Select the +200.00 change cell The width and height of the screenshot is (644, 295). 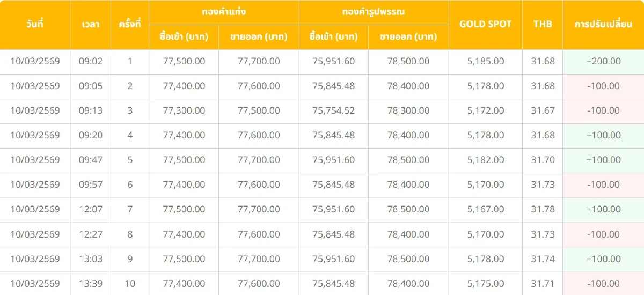pos(603,61)
